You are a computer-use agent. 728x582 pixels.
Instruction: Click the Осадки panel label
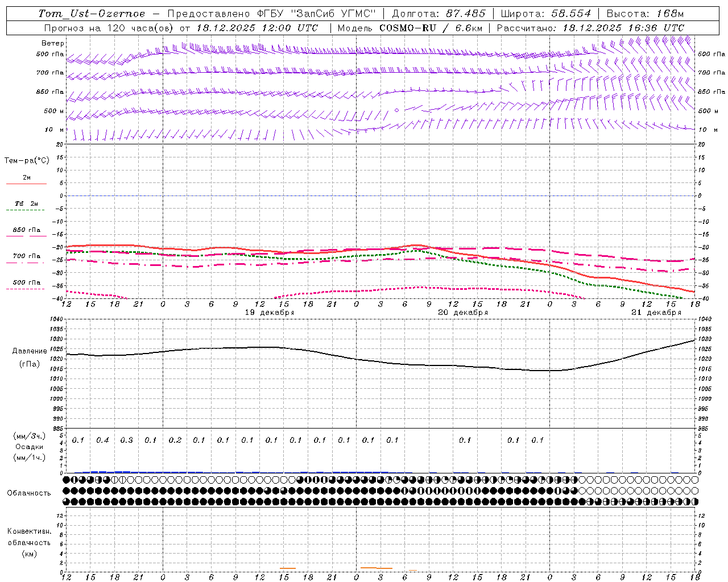pos(30,447)
